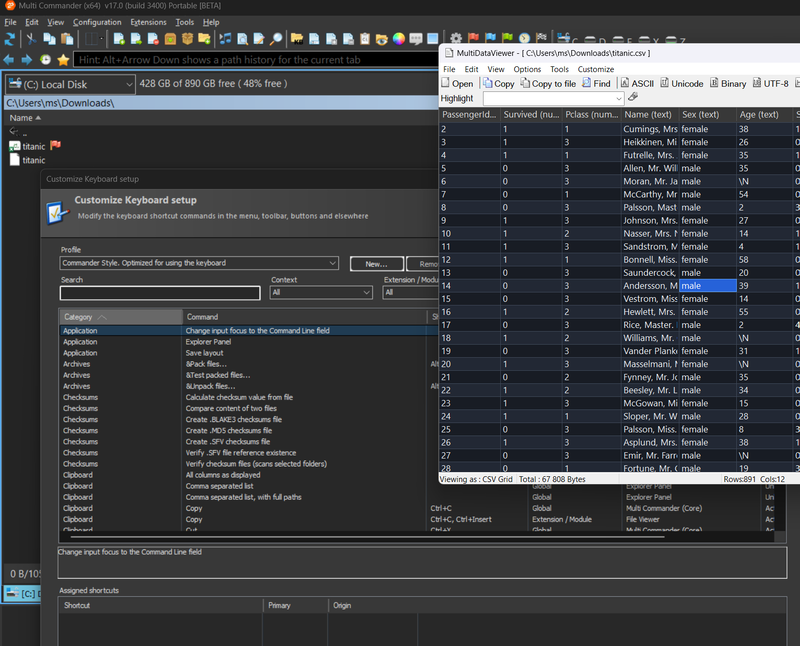Expand the Profile combo box
Image resolution: width=800 pixels, height=646 pixels.
(x=199, y=263)
